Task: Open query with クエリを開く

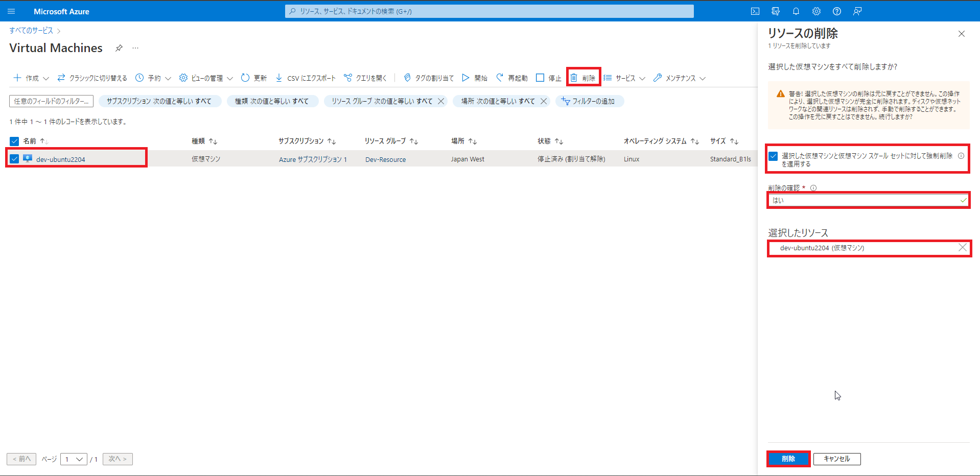Action: 365,78
